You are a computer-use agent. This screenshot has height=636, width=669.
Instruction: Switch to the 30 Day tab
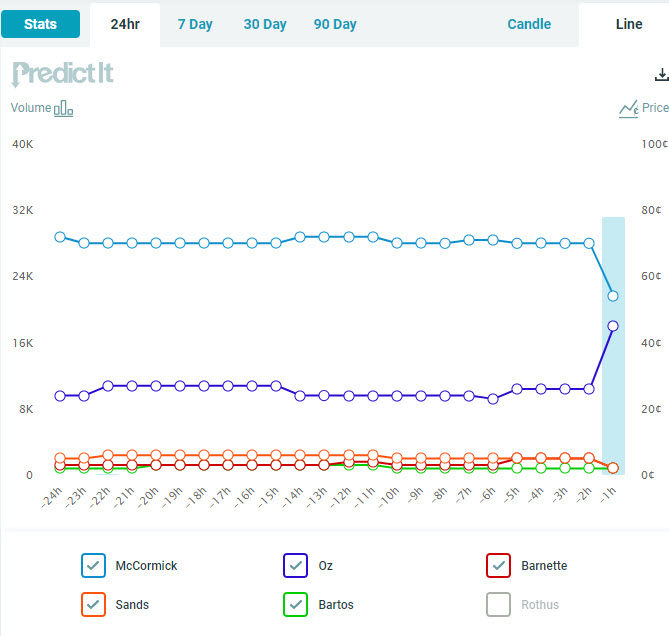coord(265,24)
